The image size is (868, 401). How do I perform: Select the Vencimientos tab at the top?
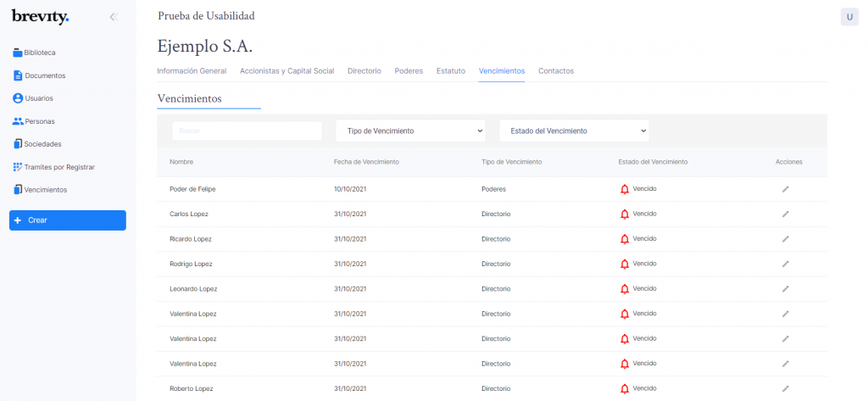point(502,71)
